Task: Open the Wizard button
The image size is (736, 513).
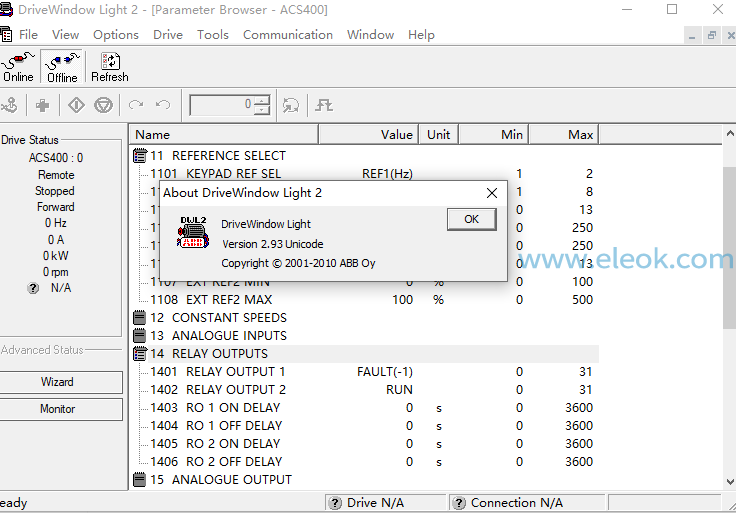Action: click(x=57, y=382)
